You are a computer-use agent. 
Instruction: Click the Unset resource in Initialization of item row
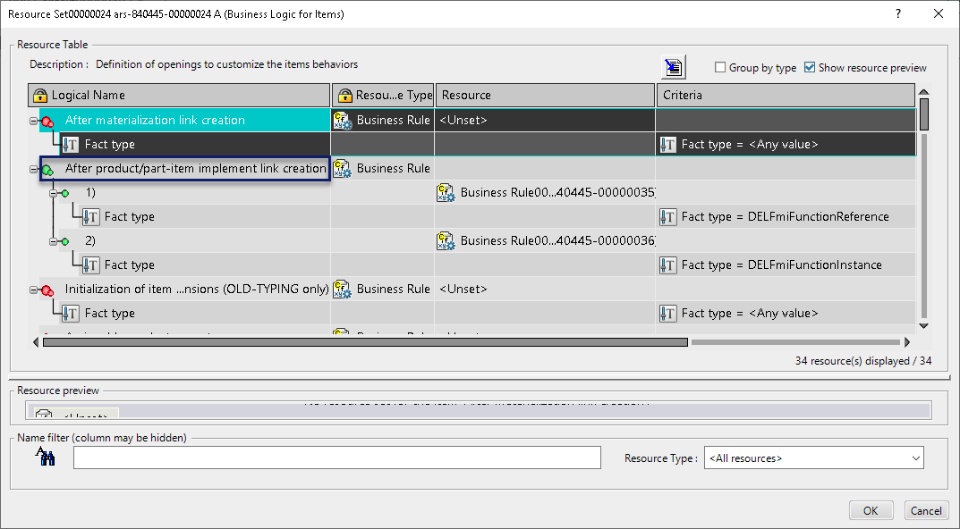(x=463, y=289)
